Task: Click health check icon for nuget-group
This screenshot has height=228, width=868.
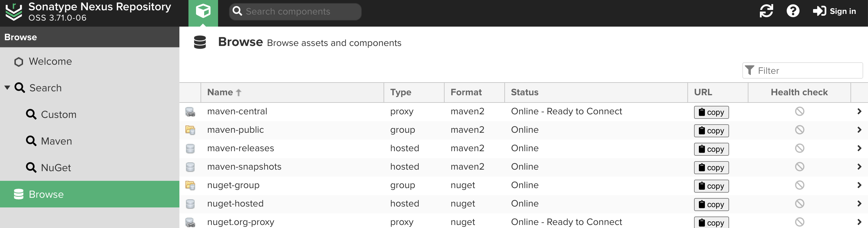Action: (x=799, y=185)
